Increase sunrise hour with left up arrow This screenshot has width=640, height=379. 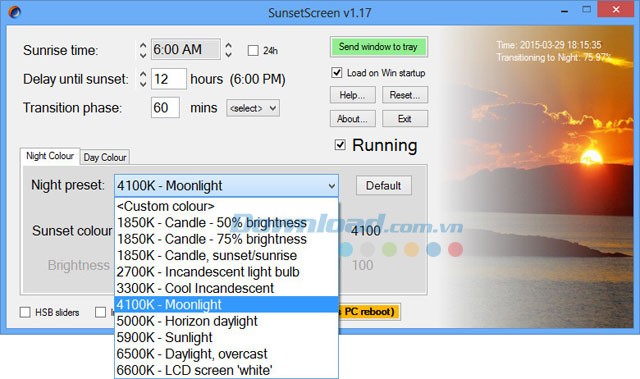pyautogui.click(x=143, y=45)
